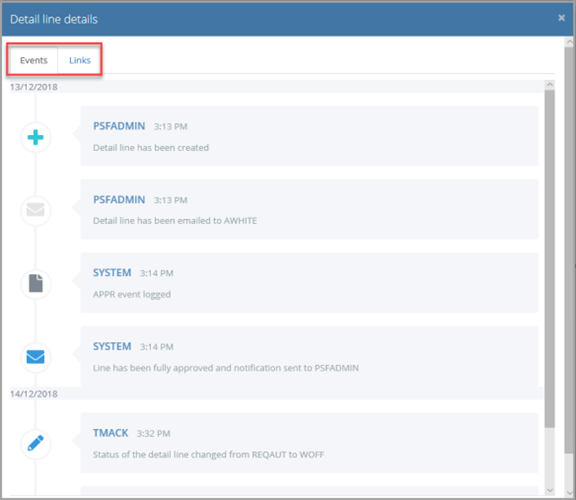This screenshot has height=500, width=576.
Task: Click the blue envelope notification icon
Action: [36, 357]
